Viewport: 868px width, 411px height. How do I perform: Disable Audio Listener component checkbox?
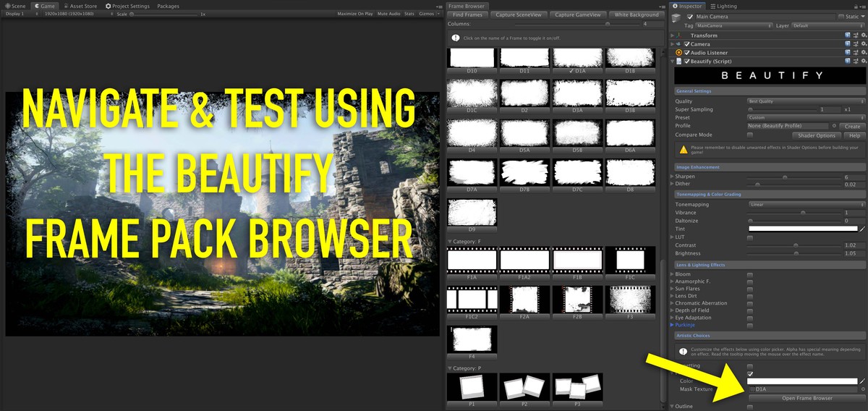[x=687, y=53]
